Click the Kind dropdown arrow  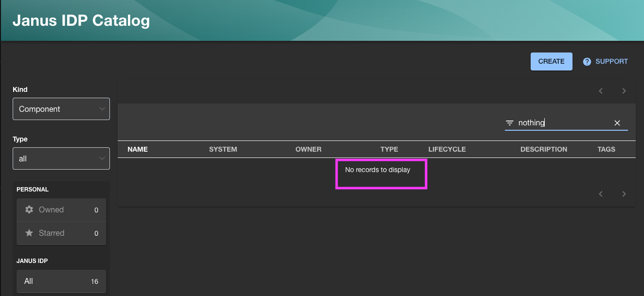click(102, 109)
